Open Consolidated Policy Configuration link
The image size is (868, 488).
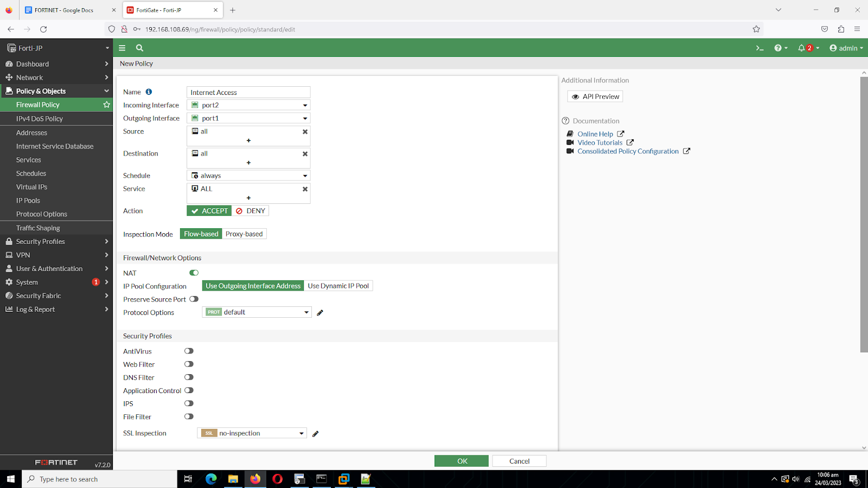(628, 151)
